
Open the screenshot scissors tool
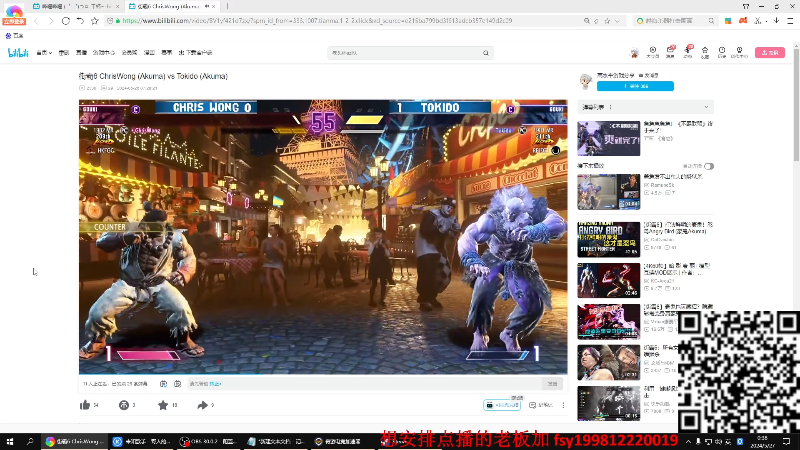tap(758, 21)
